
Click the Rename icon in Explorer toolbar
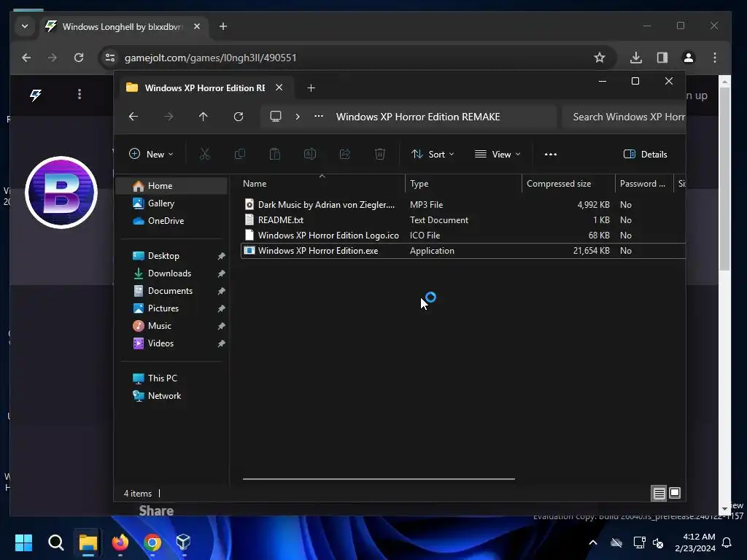(x=309, y=154)
